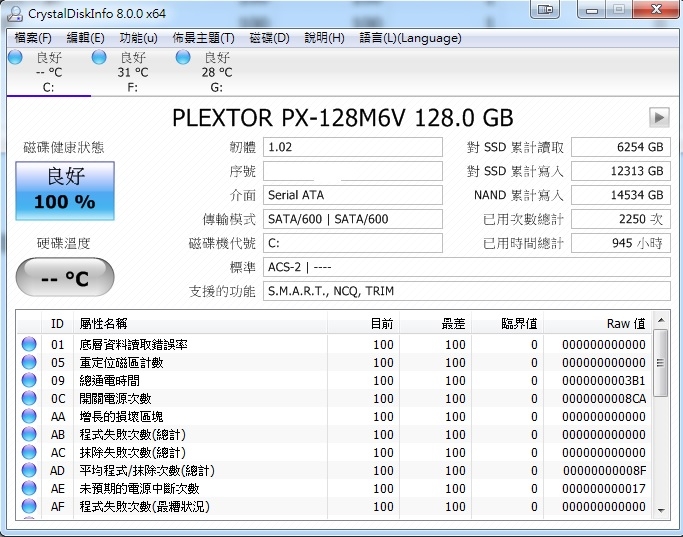
Task: Open the 說明(H) menu
Action: pyautogui.click(x=325, y=38)
